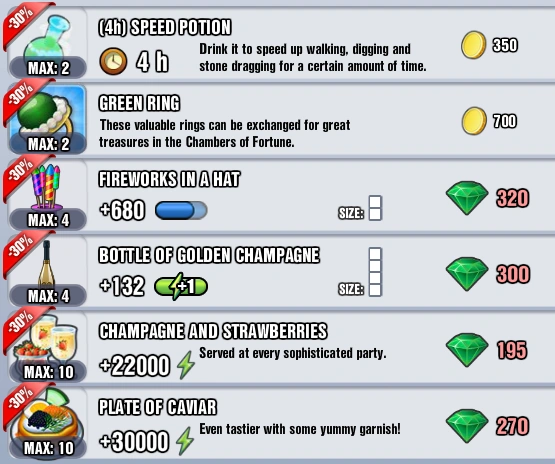Viewport: 555px width, 464px height.
Task: Click the gold coin next to 700
Action: (x=474, y=121)
